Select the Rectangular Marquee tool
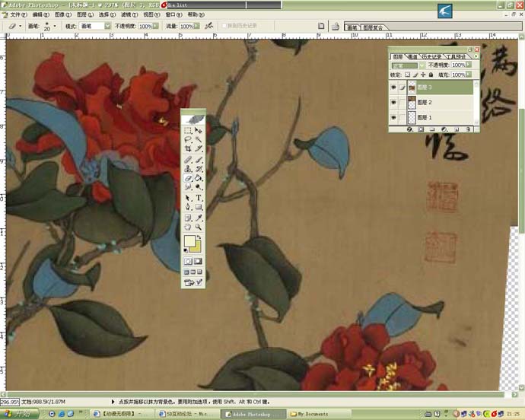Viewport: 525px width, 420px height. (x=188, y=130)
